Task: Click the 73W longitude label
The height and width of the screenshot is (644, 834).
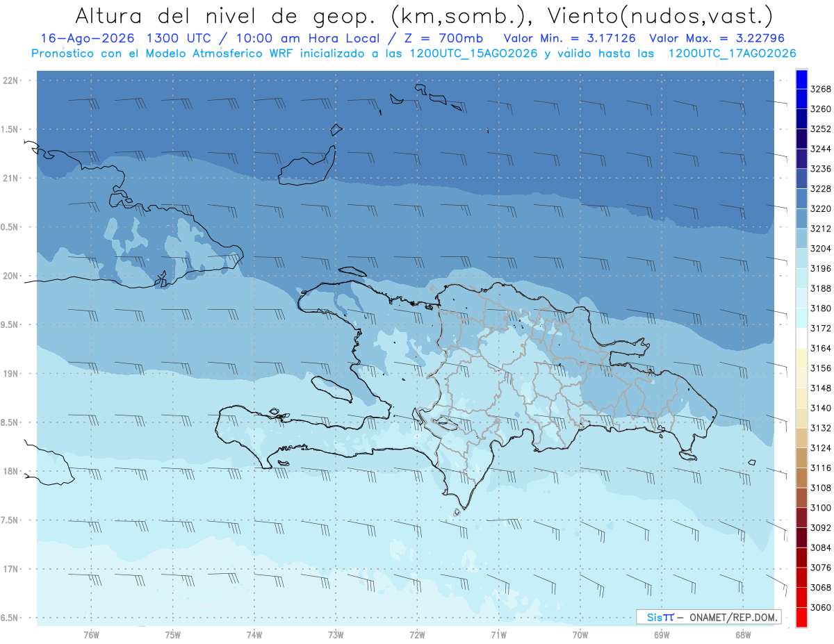Action: tap(336, 635)
